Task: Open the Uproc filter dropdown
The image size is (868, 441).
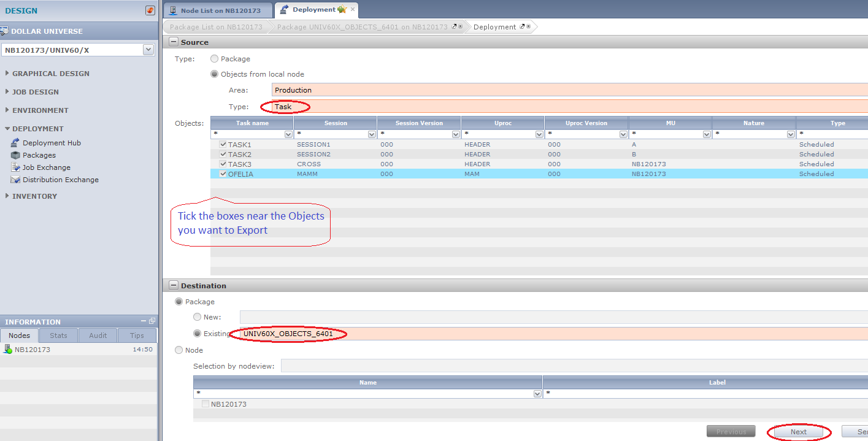Action: 539,134
